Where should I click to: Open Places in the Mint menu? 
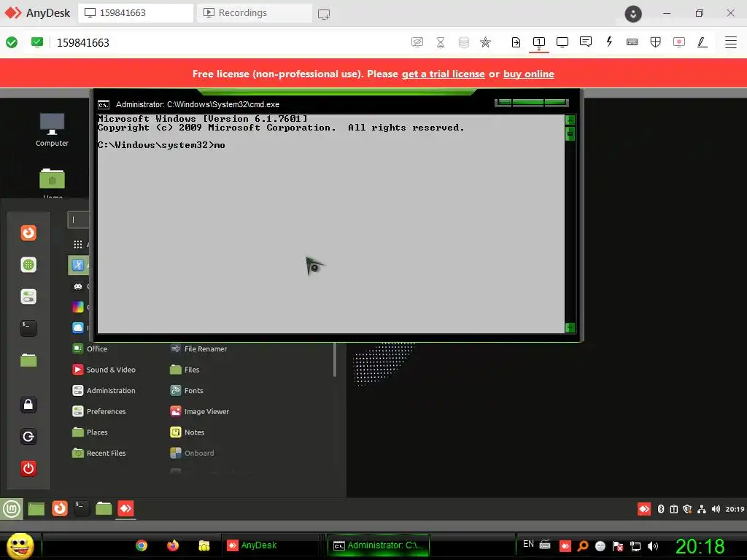pos(90,432)
